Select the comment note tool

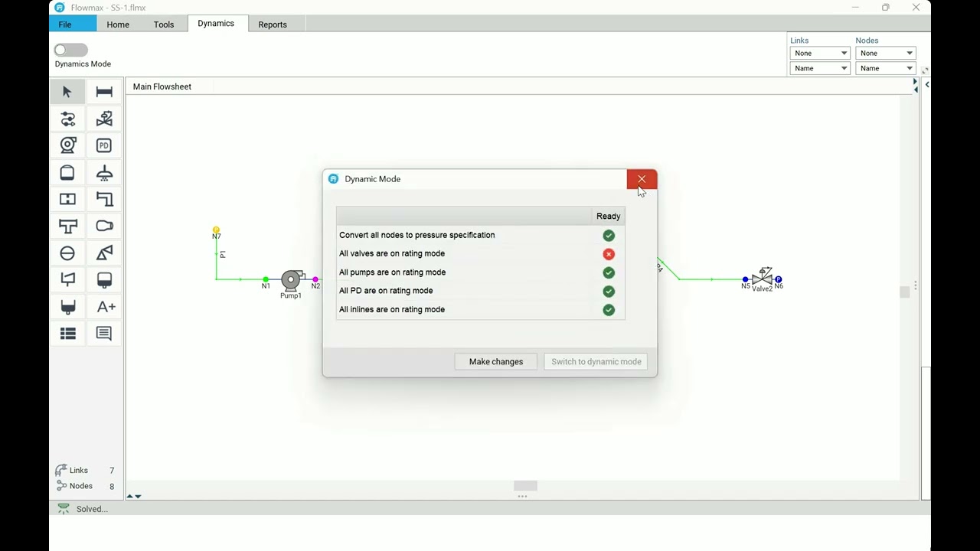[104, 333]
